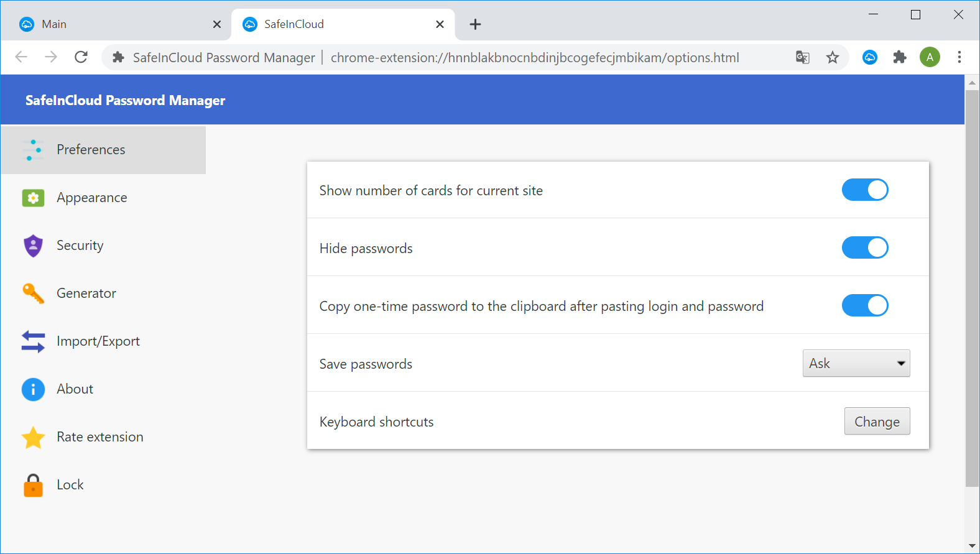Click the address bar URL field
The height and width of the screenshot is (554, 980).
pos(535,58)
